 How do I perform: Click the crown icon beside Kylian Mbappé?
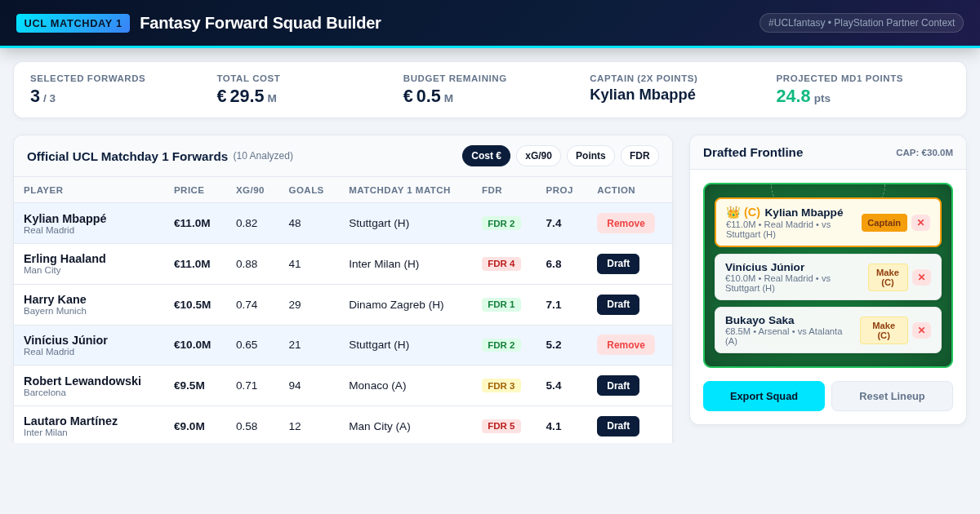[733, 212]
